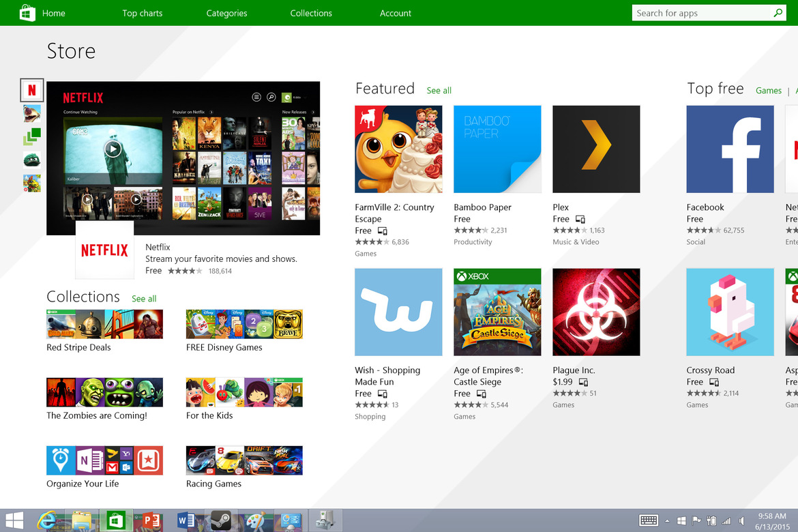798x532 pixels.
Task: Open the Collections menu in top bar
Action: [x=311, y=13]
